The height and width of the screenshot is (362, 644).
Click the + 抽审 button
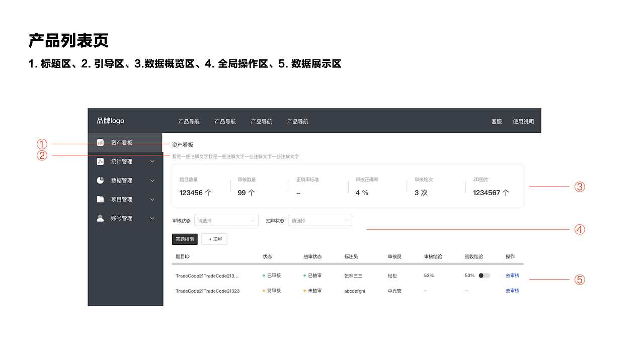pyautogui.click(x=214, y=239)
